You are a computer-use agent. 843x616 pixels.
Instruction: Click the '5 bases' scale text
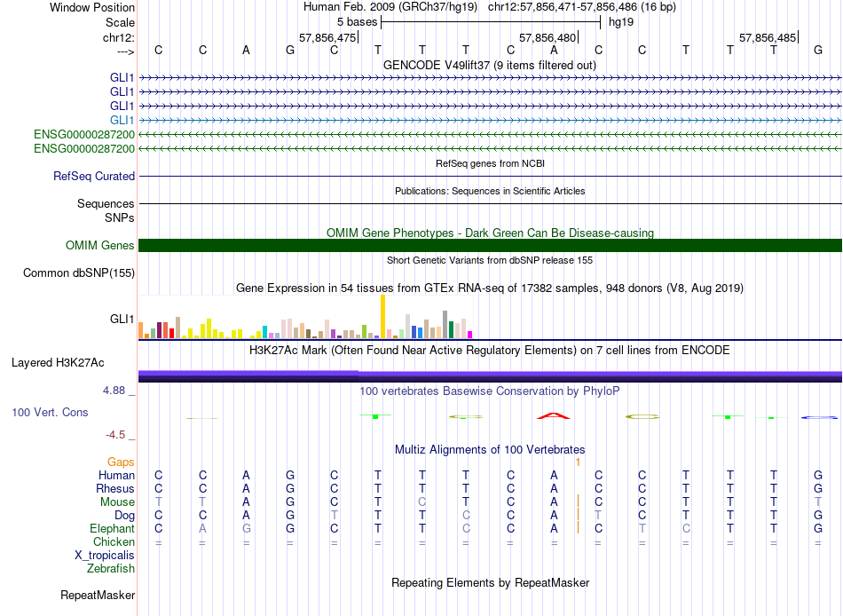357,22
